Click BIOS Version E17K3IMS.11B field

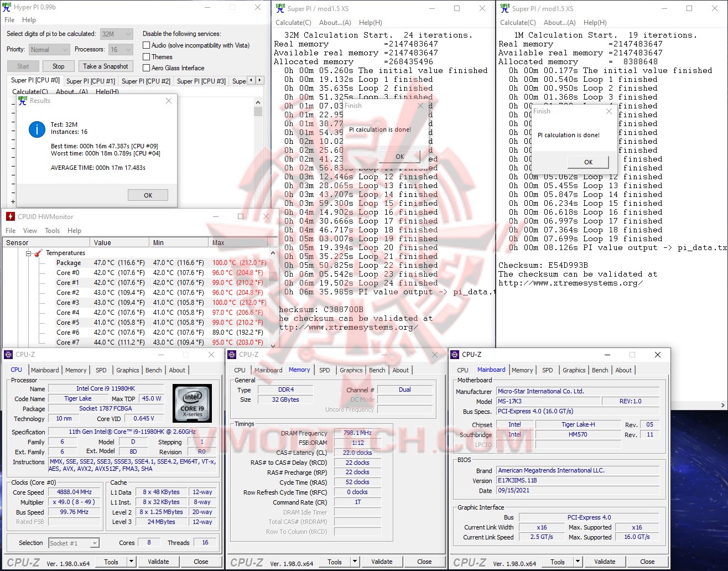click(578, 480)
